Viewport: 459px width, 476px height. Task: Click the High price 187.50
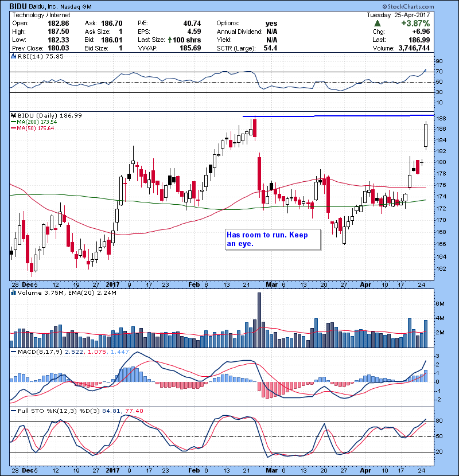coord(59,32)
